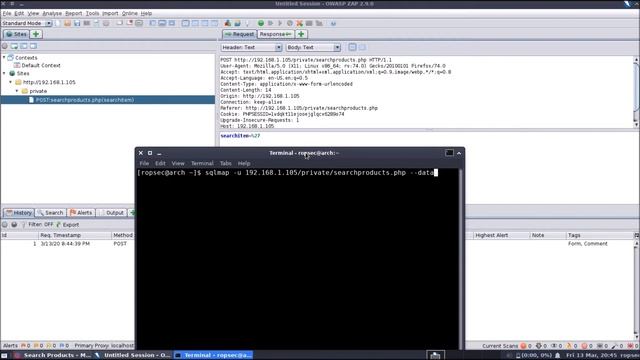
Task: Click the Note column header
Action: point(547,235)
